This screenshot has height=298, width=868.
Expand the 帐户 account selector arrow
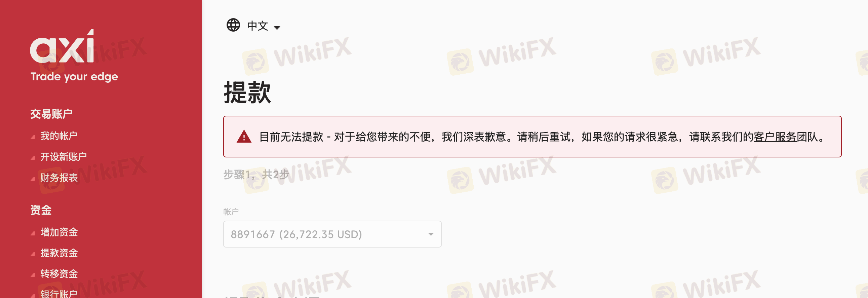click(x=431, y=234)
